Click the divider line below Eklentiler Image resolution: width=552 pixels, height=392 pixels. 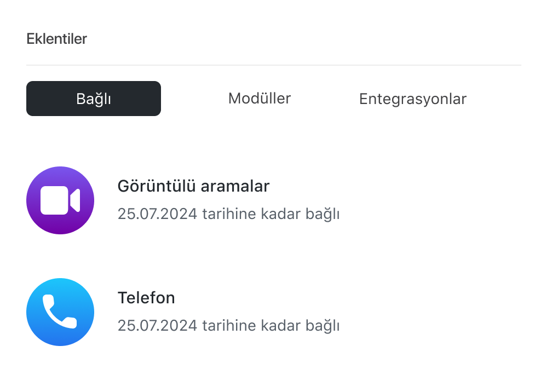(274, 65)
